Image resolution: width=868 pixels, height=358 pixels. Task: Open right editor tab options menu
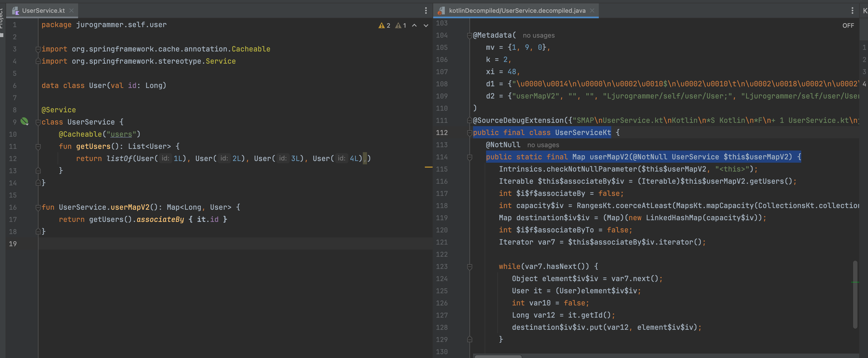point(852,11)
